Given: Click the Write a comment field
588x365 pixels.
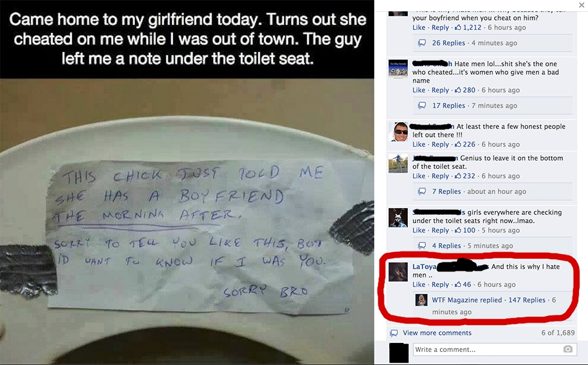Looking at the screenshot, I should pyautogui.click(x=494, y=349).
